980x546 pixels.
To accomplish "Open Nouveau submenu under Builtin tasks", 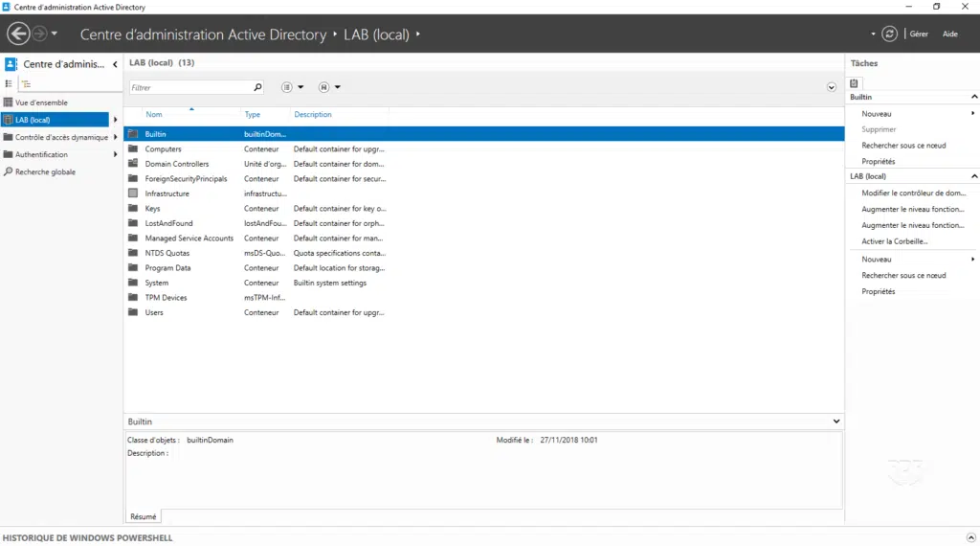I will click(877, 114).
